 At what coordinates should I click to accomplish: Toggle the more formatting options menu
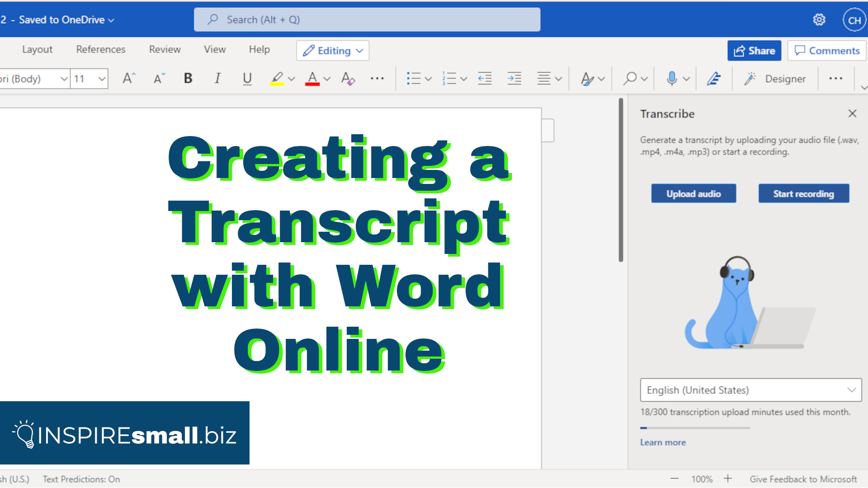point(377,78)
